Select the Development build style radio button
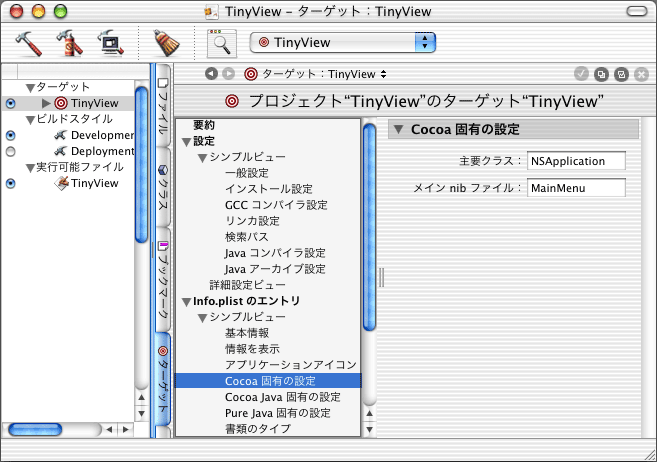 click(11, 135)
